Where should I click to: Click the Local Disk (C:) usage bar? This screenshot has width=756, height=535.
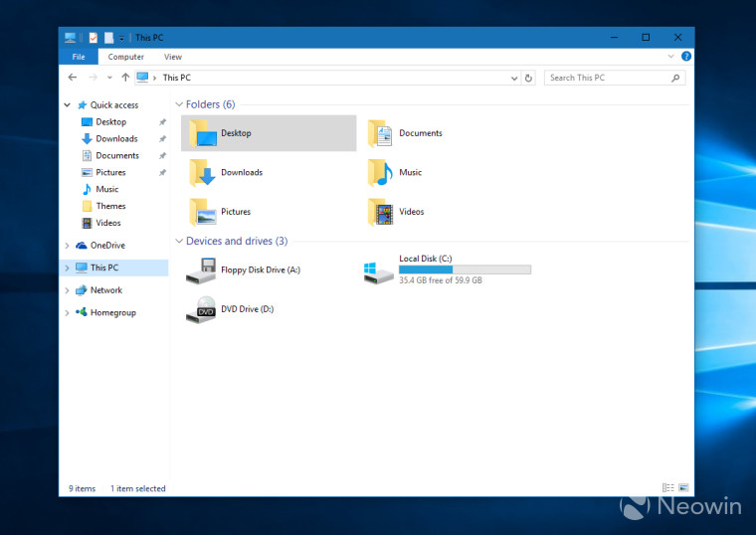(x=465, y=269)
